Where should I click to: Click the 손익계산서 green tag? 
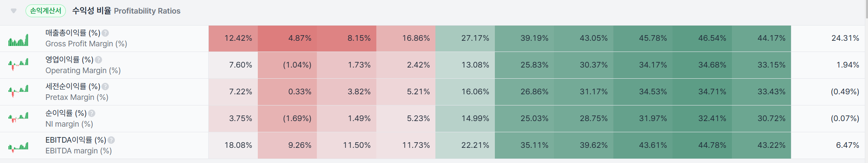click(x=45, y=11)
